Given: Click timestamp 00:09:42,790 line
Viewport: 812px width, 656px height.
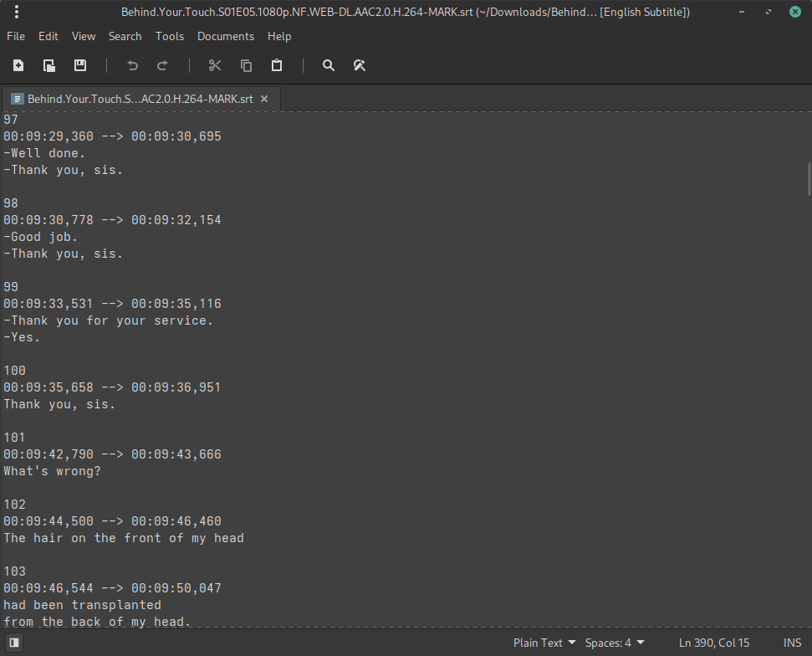Looking at the screenshot, I should point(112,454).
